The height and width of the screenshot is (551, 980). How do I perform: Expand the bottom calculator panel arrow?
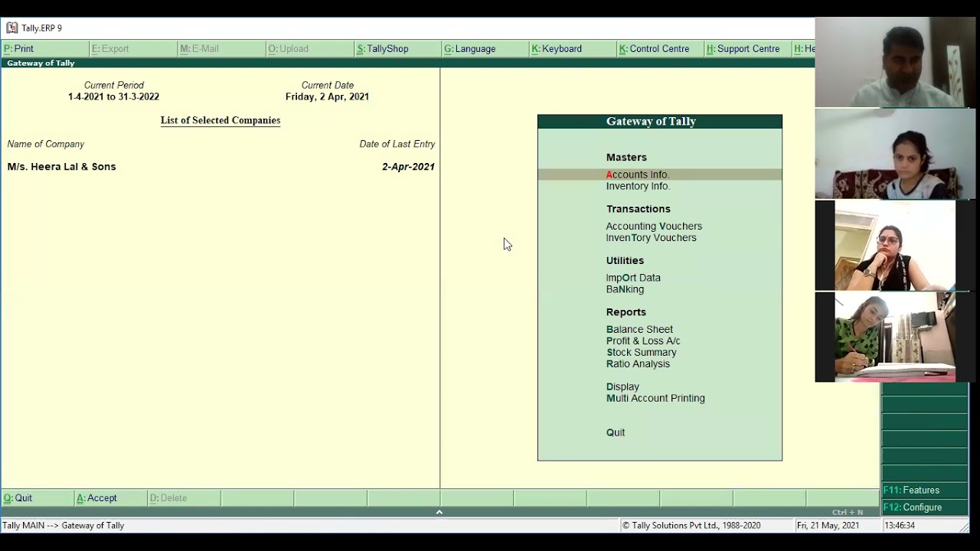click(439, 512)
